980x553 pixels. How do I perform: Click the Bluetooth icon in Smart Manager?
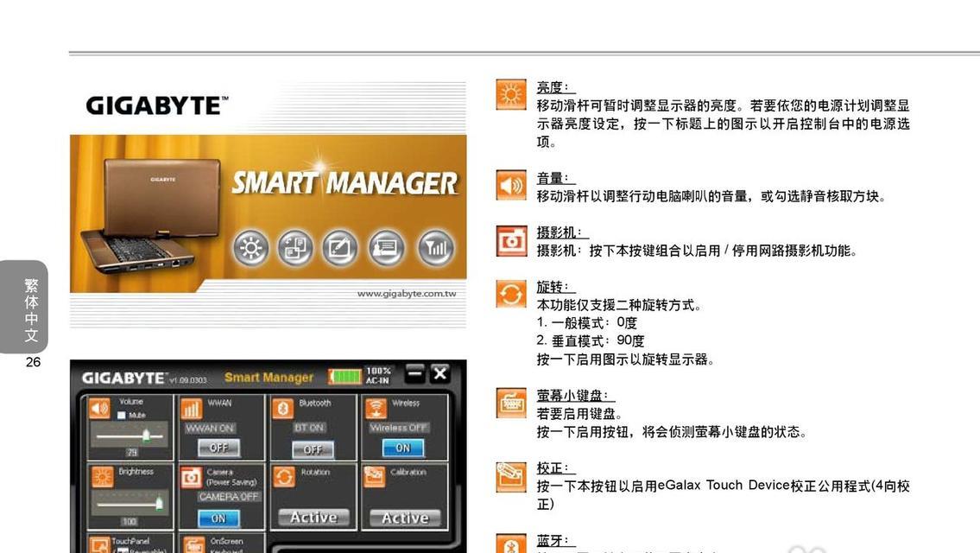click(x=282, y=409)
